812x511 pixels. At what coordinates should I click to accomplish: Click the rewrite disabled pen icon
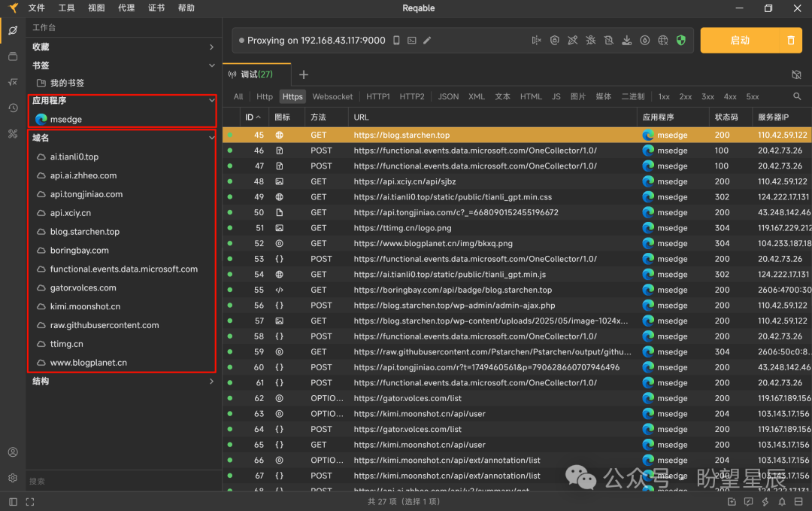click(x=573, y=41)
